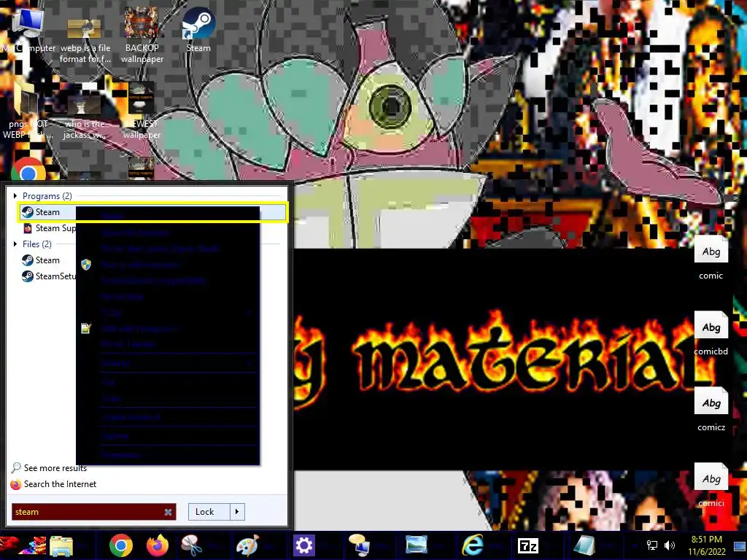Screen dimensions: 747x560
Task: Click See more results link
Action: point(49,468)
